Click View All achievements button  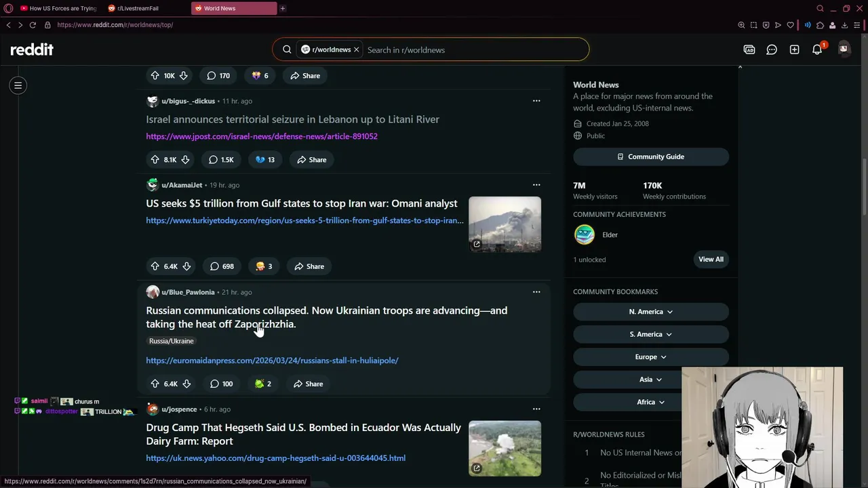click(x=711, y=260)
